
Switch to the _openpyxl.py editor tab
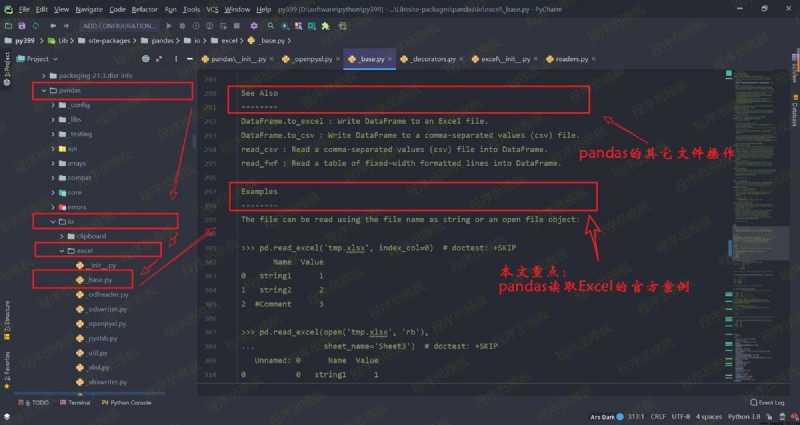[x=310, y=59]
